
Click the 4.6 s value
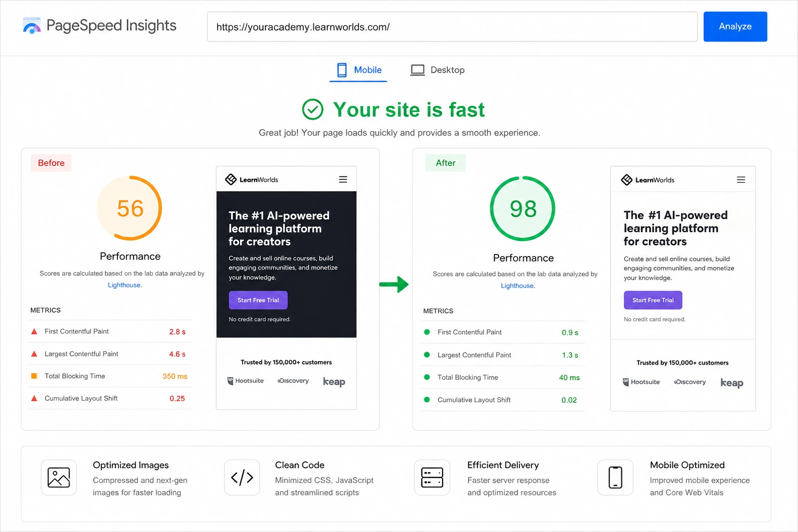coord(177,354)
